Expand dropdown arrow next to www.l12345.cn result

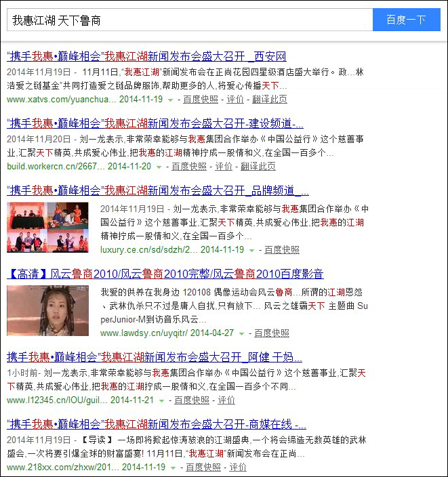pos(161,400)
